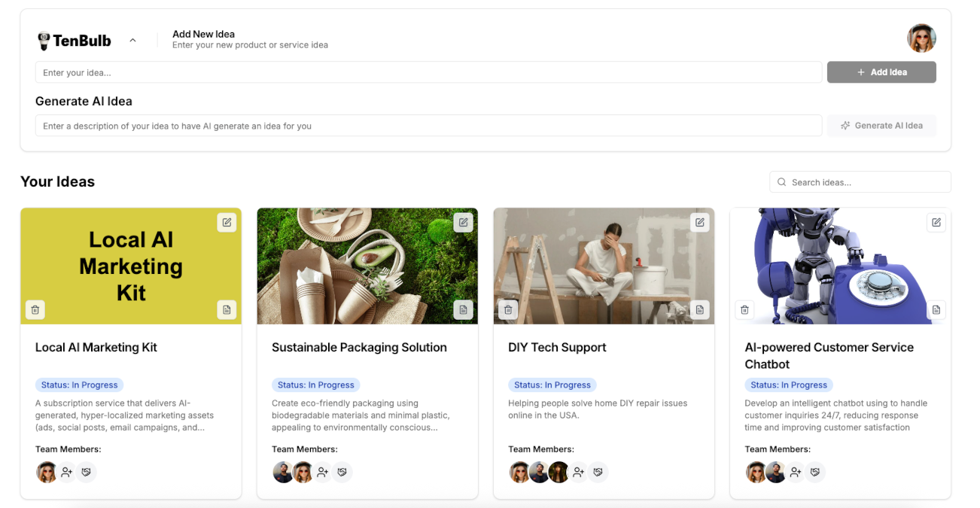This screenshot has height=508, width=980.
Task: Open document icon on Sustainable Packaging Solution card
Action: tap(464, 309)
